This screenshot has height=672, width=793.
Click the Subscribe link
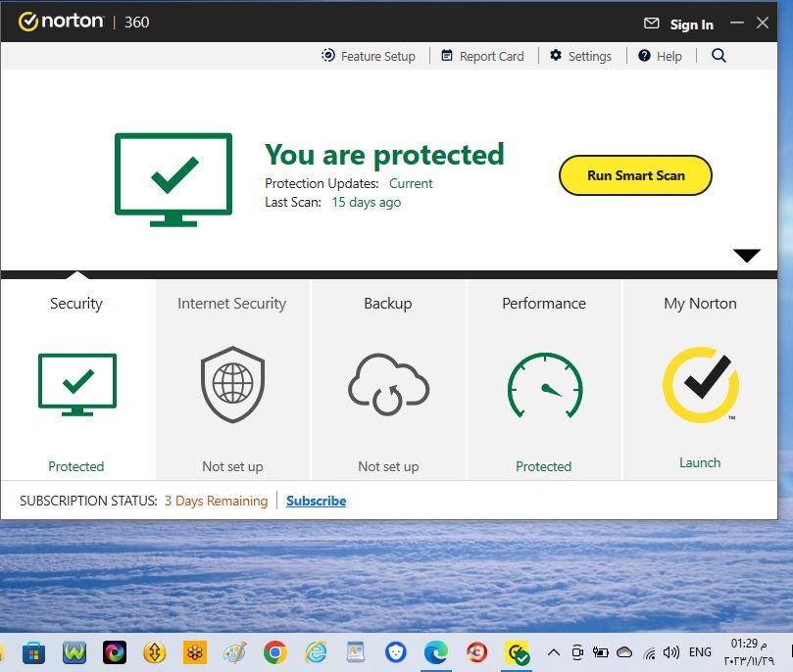(316, 501)
